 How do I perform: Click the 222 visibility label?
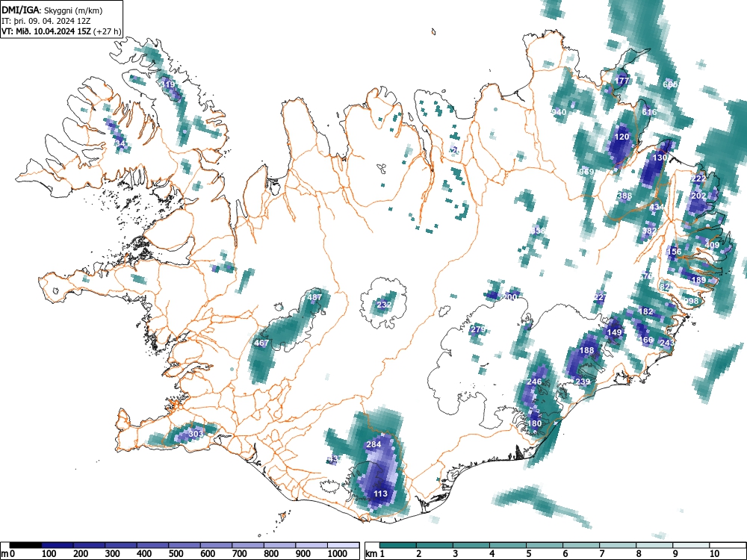[x=698, y=178]
